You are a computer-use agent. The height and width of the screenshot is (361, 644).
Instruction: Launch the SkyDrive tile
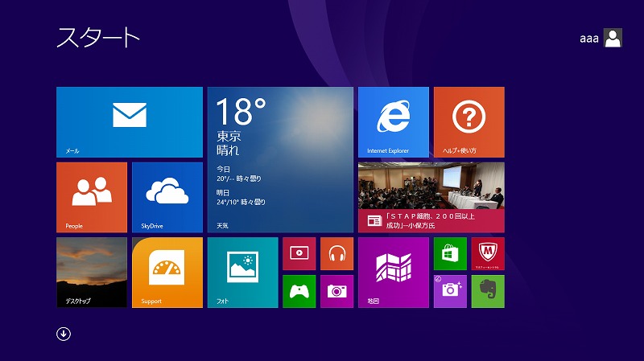[167, 197]
